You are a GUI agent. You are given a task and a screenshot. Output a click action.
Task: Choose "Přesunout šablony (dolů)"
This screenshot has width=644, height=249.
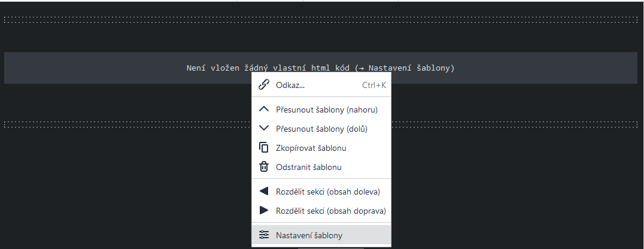point(321,129)
